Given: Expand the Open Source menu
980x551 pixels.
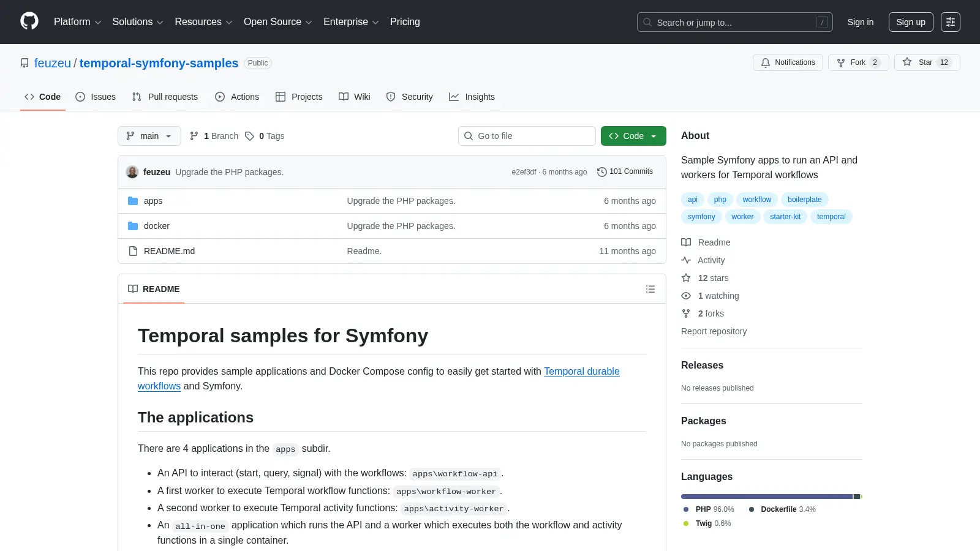Looking at the screenshot, I should click(277, 22).
